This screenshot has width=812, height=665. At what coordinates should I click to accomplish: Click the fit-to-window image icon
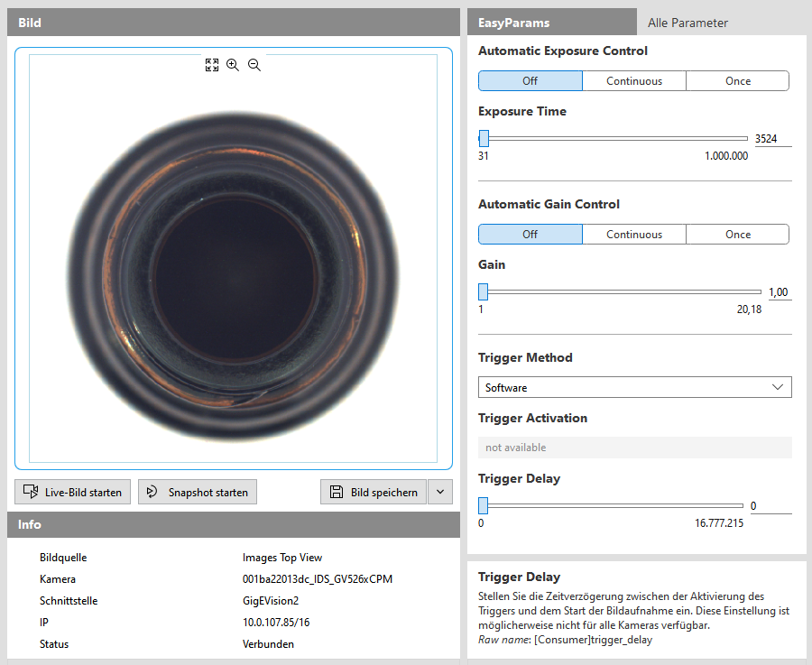212,65
